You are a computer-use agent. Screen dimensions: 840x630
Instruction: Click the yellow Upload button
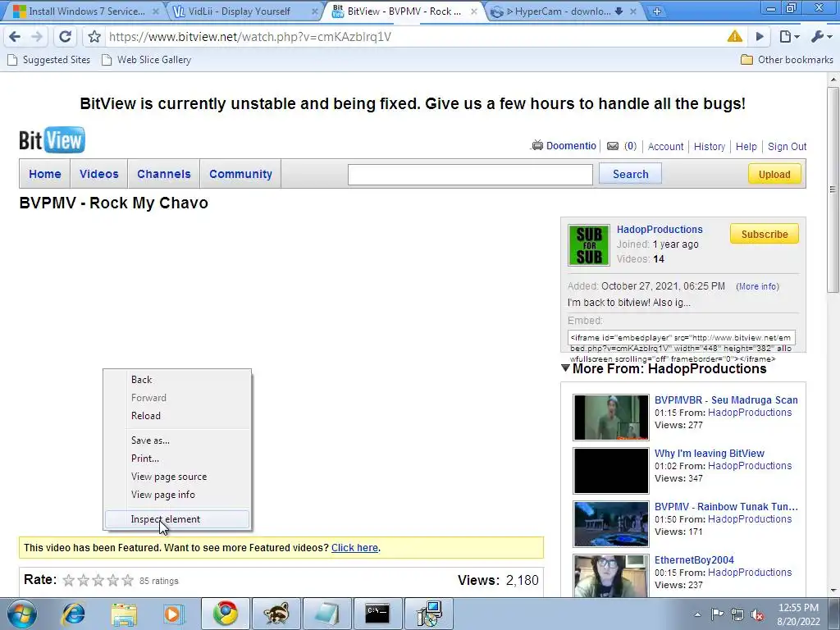pyautogui.click(x=774, y=174)
